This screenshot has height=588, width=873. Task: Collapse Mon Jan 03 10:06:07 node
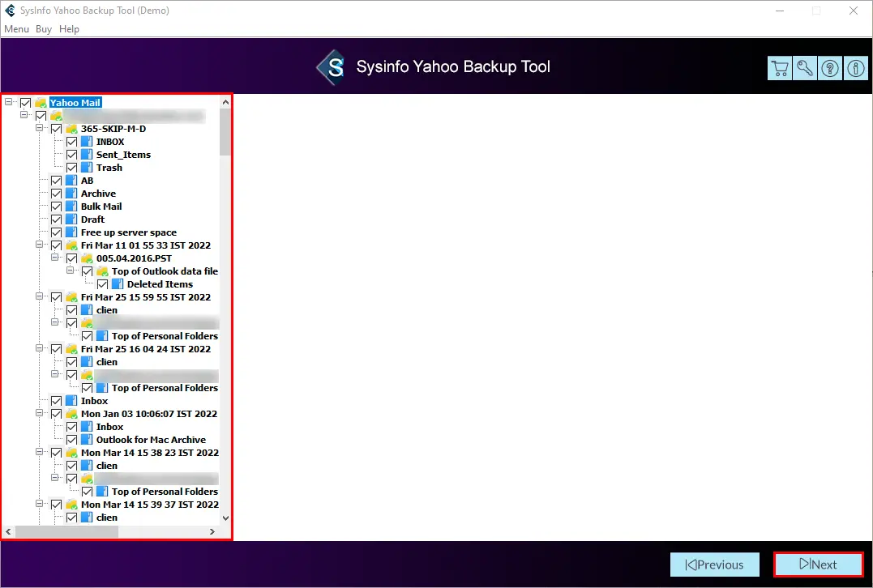(40, 413)
